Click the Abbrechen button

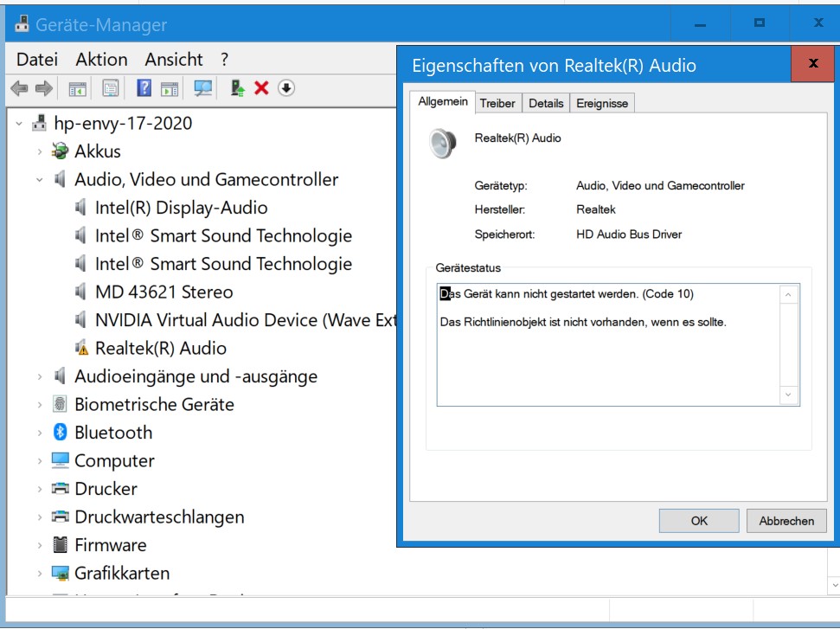click(786, 521)
